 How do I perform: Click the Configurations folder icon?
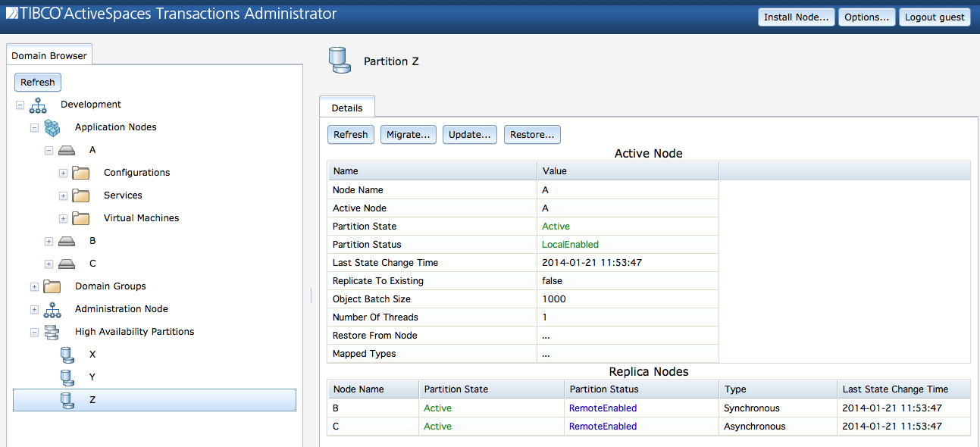81,173
